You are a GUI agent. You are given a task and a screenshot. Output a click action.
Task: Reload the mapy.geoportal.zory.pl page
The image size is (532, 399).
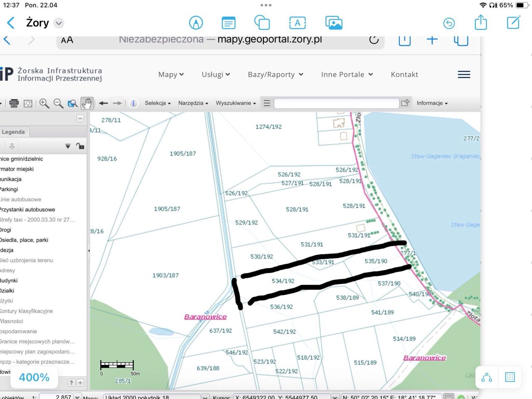tap(374, 40)
